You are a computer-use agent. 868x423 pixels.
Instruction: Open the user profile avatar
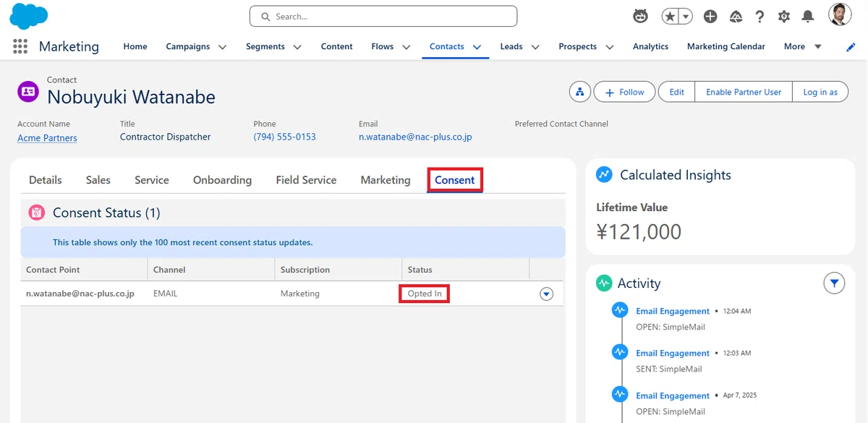pos(840,14)
